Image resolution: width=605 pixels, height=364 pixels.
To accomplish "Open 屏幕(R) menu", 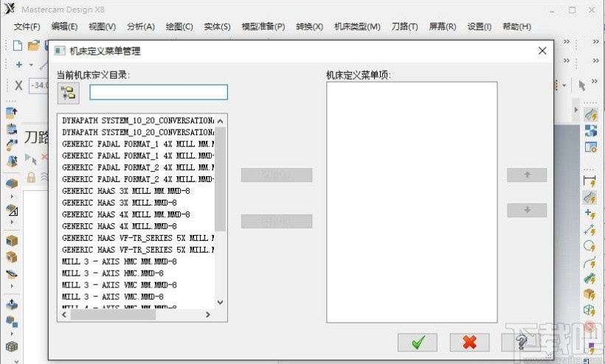I will pyautogui.click(x=443, y=27).
